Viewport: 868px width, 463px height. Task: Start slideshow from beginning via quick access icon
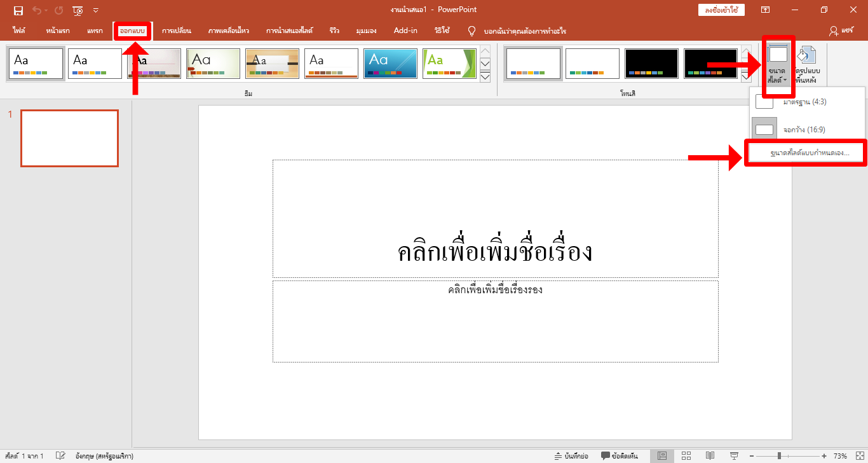point(78,10)
